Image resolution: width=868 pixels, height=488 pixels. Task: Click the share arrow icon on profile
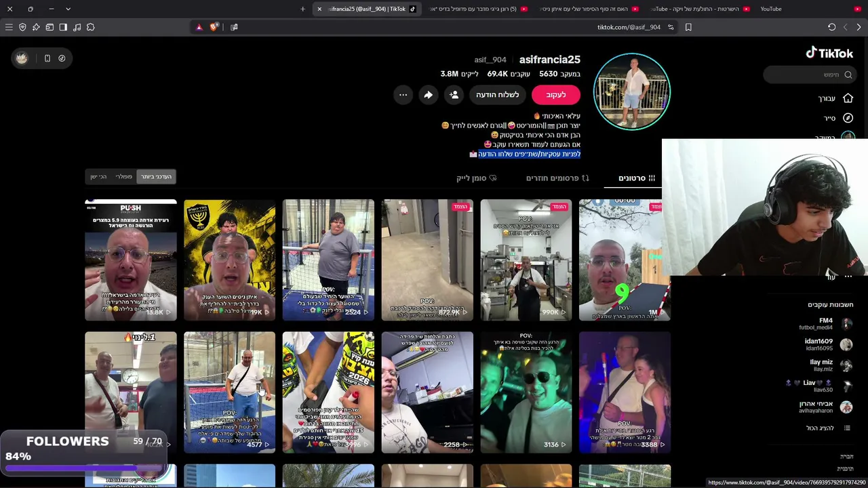point(428,95)
